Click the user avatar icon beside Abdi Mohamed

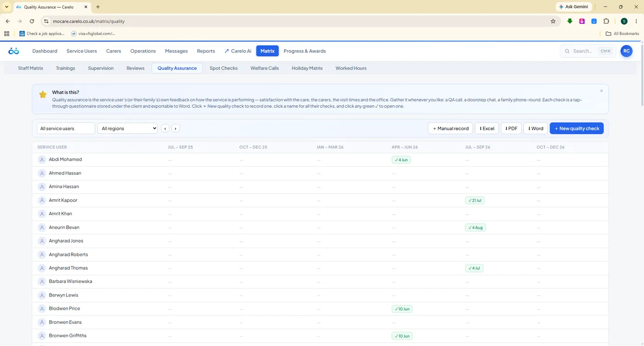click(42, 160)
